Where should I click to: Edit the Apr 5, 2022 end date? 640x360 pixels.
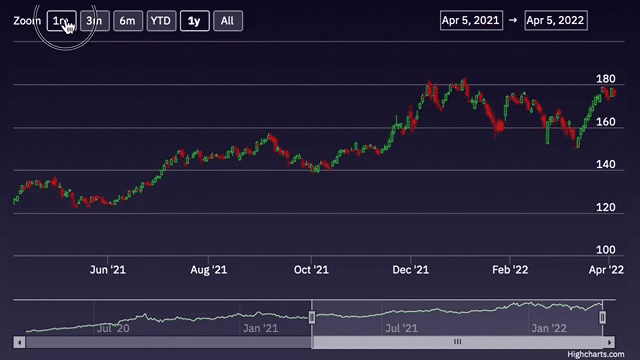point(556,20)
